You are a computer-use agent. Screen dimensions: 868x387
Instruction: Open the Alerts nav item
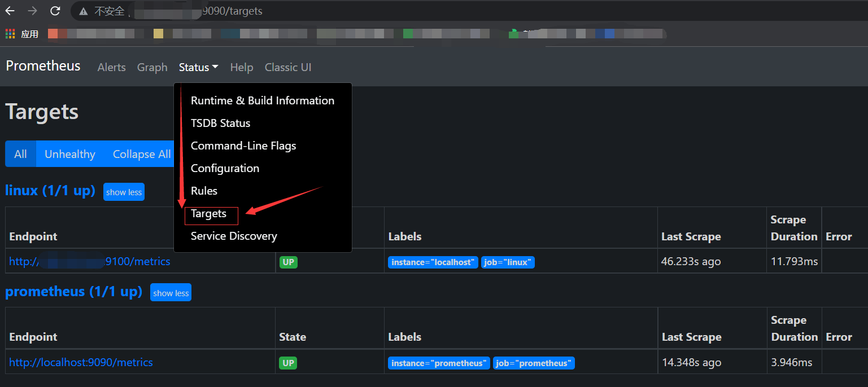coord(112,67)
